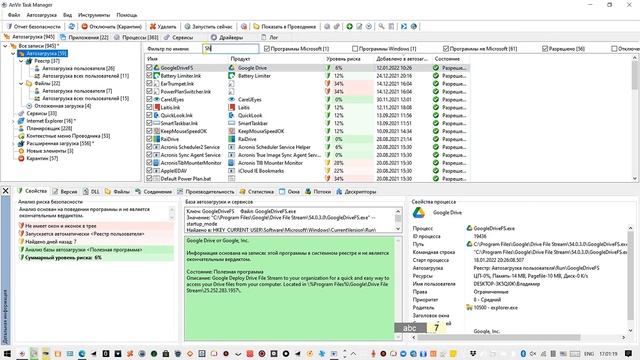Uncheck the QuickLook.lnk entry checkbox
This screenshot has height=360, width=640.
pos(149,115)
